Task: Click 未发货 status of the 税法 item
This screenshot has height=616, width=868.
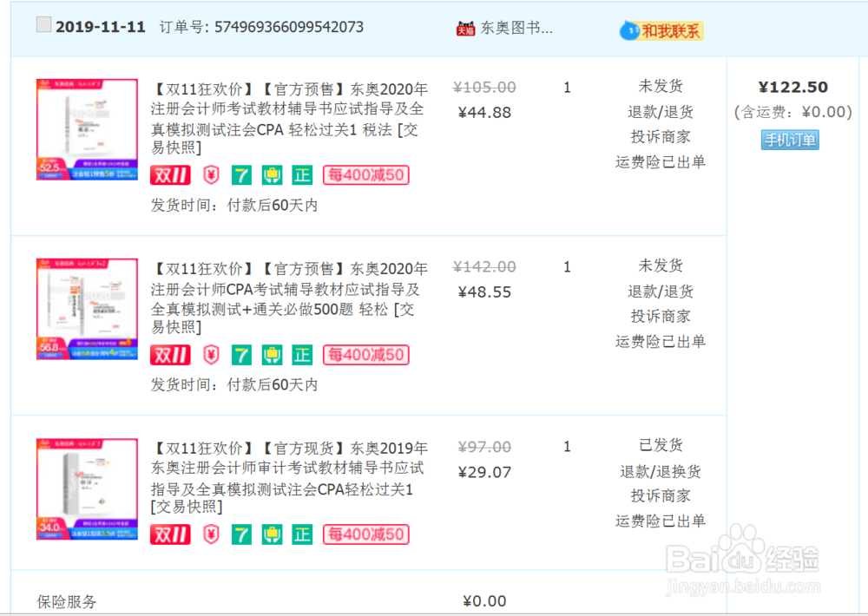Action: pyautogui.click(x=661, y=87)
